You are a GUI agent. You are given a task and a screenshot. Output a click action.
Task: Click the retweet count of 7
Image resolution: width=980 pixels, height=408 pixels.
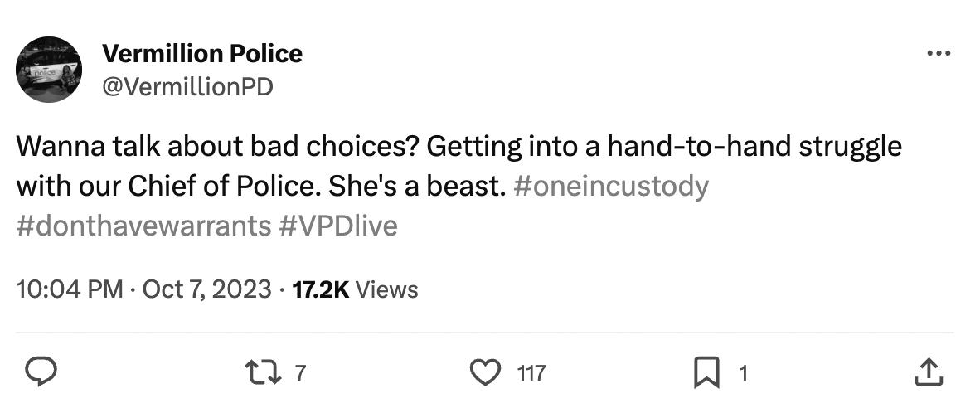click(x=300, y=374)
